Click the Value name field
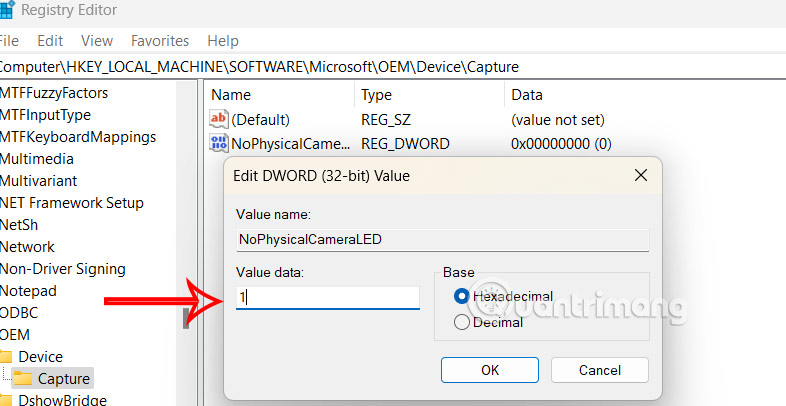The width and height of the screenshot is (786, 406). [x=443, y=240]
